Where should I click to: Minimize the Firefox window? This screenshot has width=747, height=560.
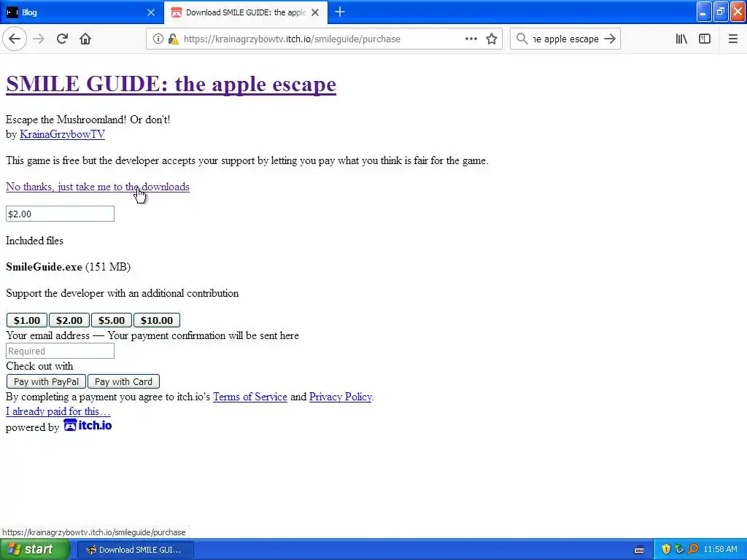(x=704, y=12)
